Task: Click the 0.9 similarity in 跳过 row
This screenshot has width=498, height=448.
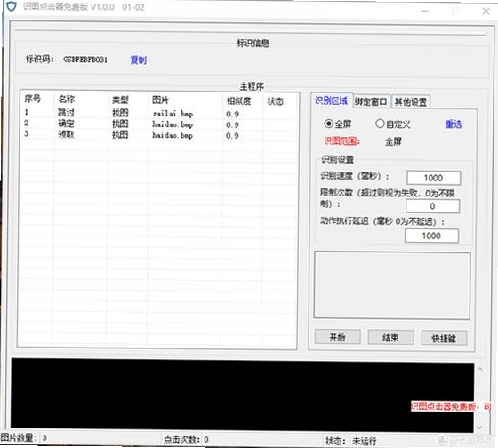Action: point(232,114)
